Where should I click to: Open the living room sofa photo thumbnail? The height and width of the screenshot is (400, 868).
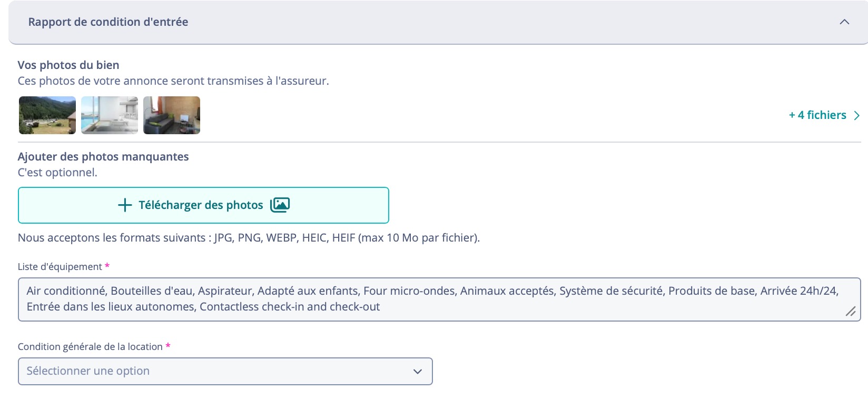click(x=172, y=115)
